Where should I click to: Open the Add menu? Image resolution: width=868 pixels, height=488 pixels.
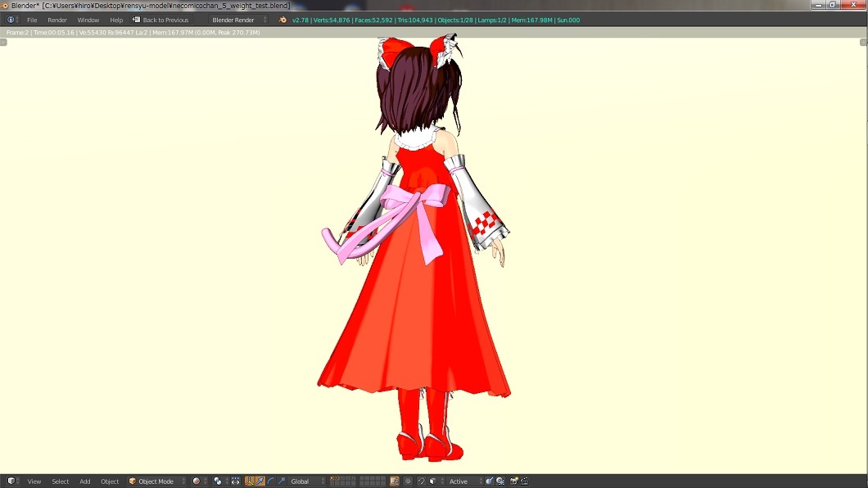(84, 481)
